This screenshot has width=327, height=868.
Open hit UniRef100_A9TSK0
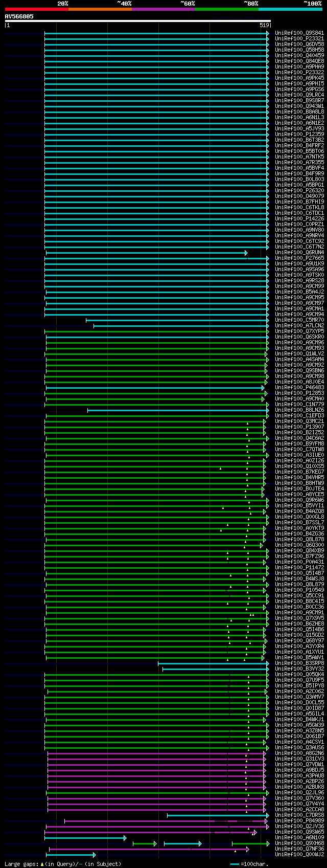point(299,275)
